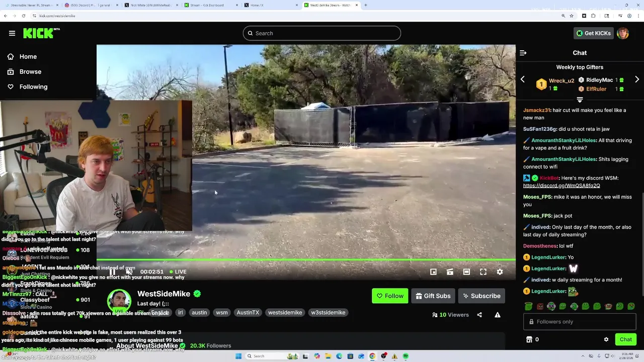644x362 pixels.
Task: Switch to the Nick White X tab
Action: 152,5
